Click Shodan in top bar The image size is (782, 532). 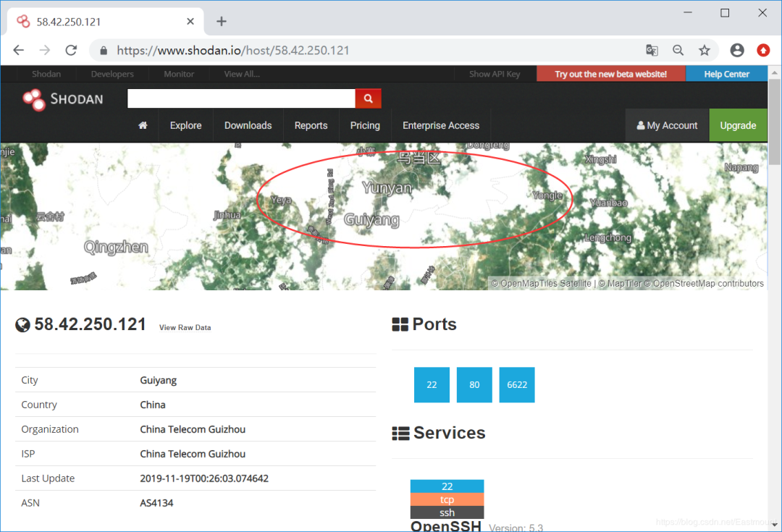click(46, 74)
